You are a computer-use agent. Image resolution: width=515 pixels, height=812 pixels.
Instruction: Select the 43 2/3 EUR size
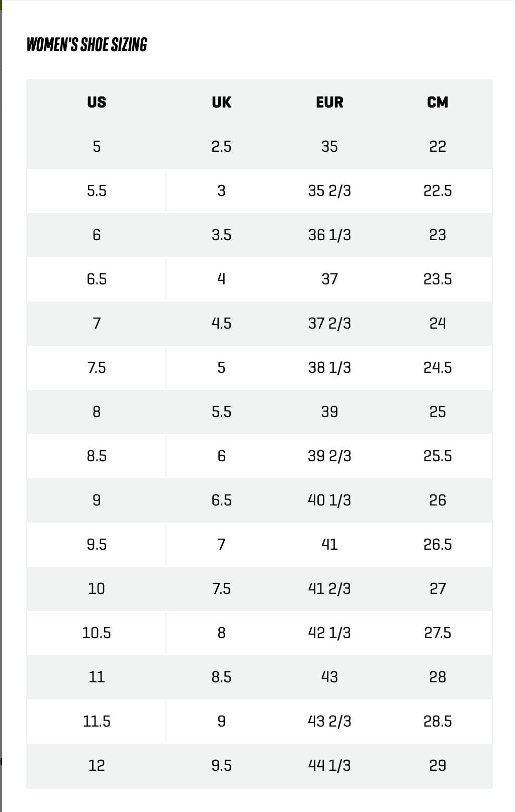pyautogui.click(x=329, y=722)
